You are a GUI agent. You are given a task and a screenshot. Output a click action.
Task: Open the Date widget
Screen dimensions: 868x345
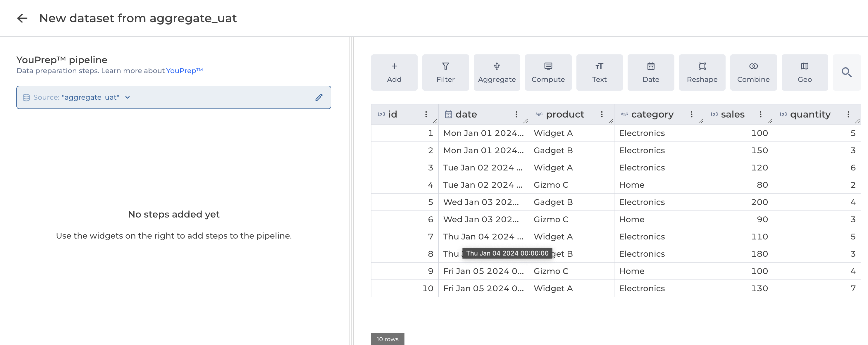(651, 73)
